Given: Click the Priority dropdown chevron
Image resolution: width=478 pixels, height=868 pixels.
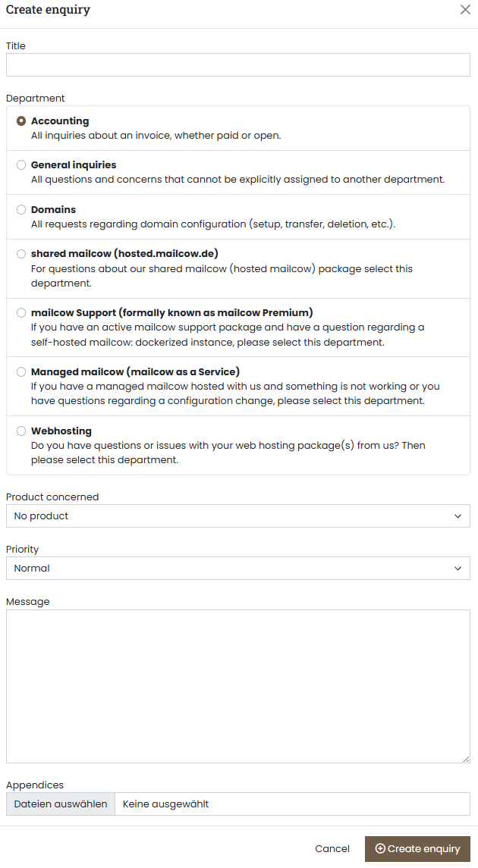Looking at the screenshot, I should coord(458,568).
